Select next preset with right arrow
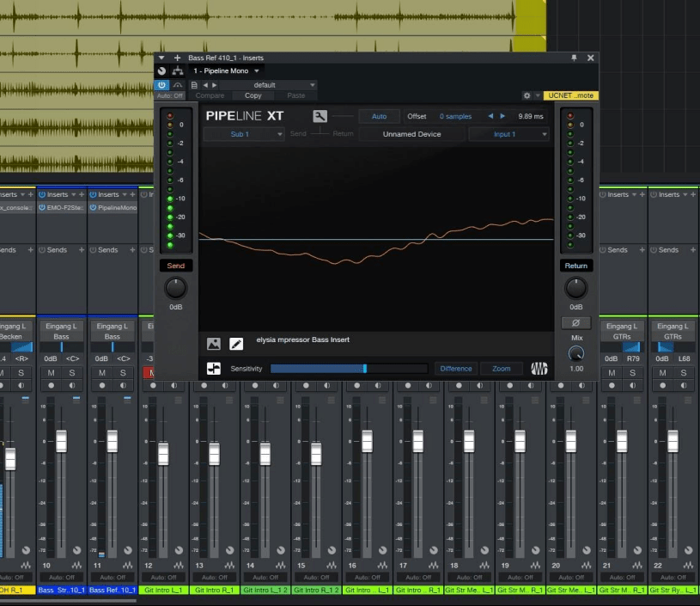The height and width of the screenshot is (606, 700). (215, 85)
